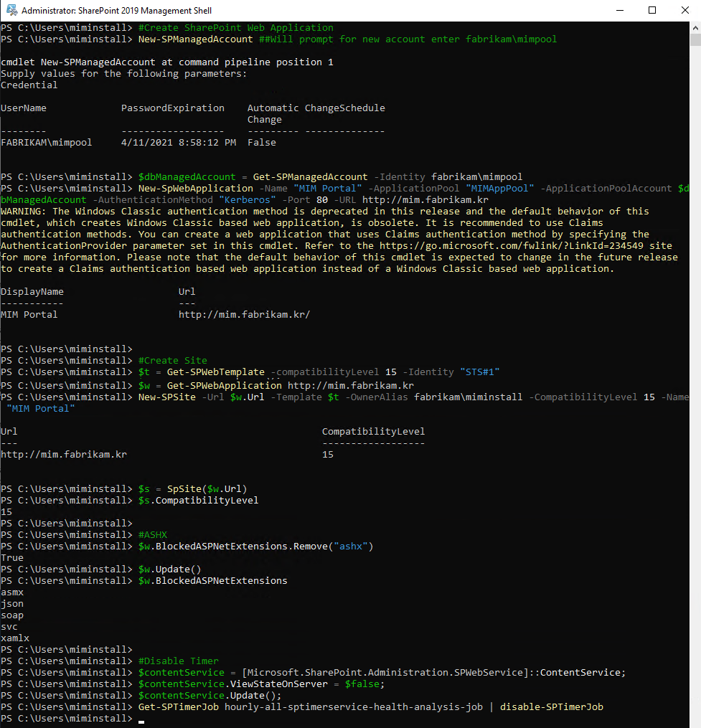The image size is (701, 728).
Task: Click the 'soap' blocked extension entry
Action: (x=12, y=615)
